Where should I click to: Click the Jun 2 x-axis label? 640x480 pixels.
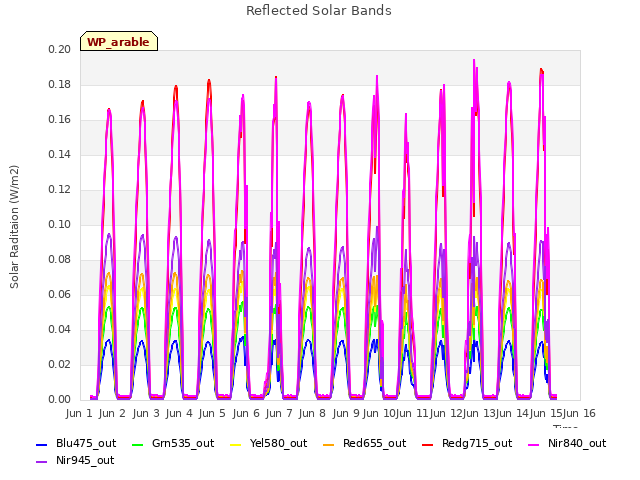112,413
